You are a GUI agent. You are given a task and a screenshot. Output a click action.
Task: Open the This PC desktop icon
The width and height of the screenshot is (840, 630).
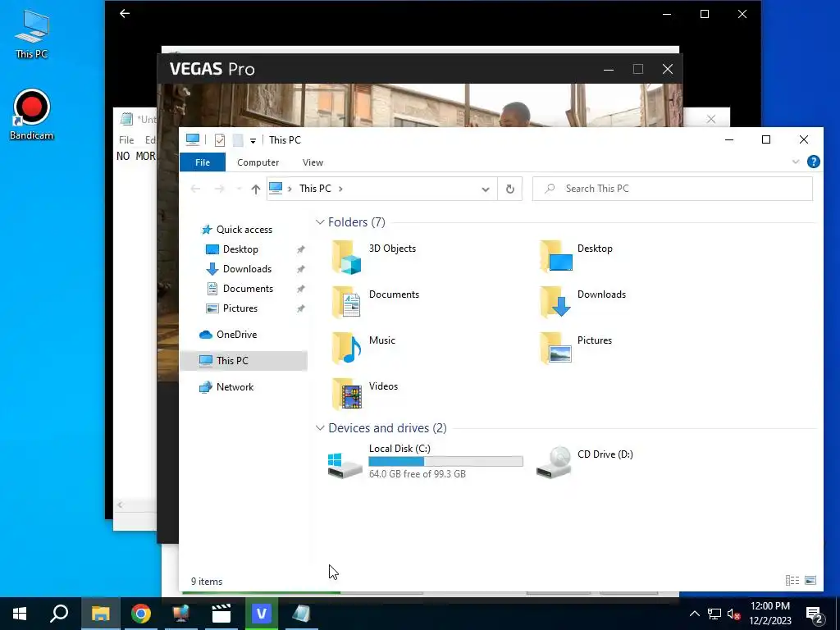(32, 34)
